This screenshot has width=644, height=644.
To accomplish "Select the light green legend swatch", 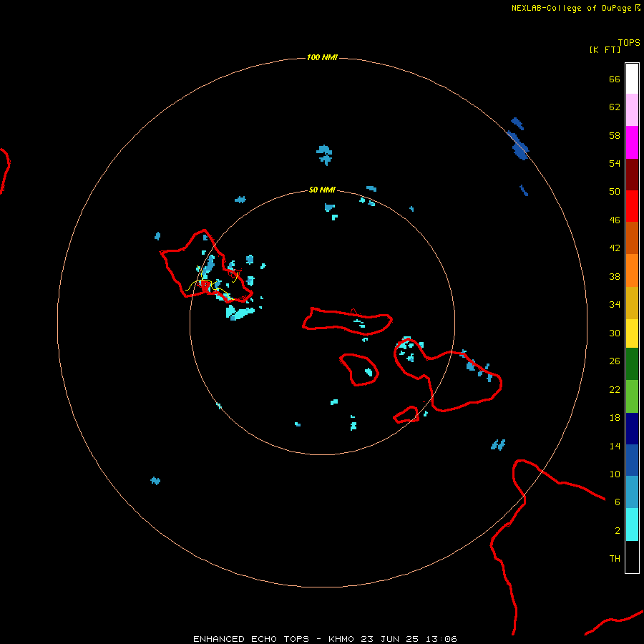I will pyautogui.click(x=632, y=396).
